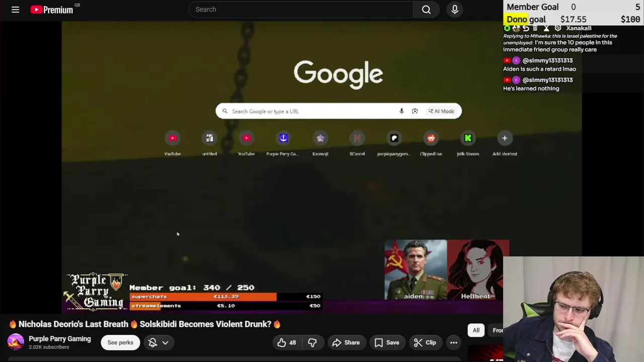This screenshot has height=362, width=644.
Task: Open Google Lens image search icon
Action: pyautogui.click(x=415, y=111)
